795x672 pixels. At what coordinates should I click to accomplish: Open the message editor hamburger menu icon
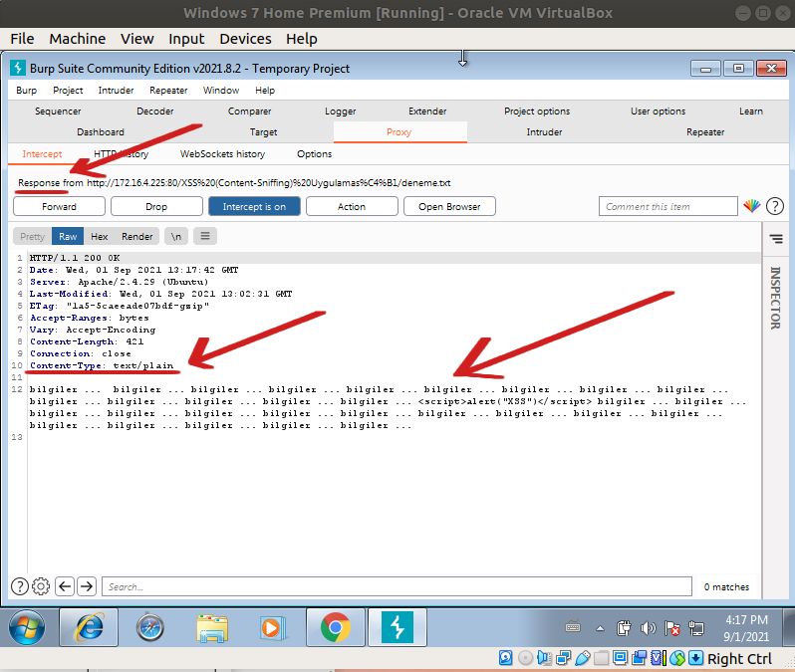(x=205, y=236)
